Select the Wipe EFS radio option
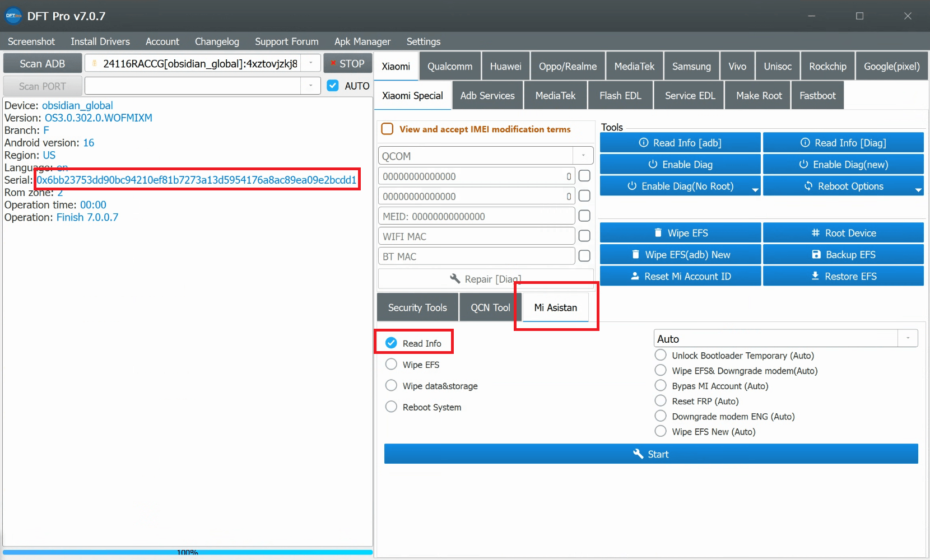The height and width of the screenshot is (560, 930). coord(391,364)
